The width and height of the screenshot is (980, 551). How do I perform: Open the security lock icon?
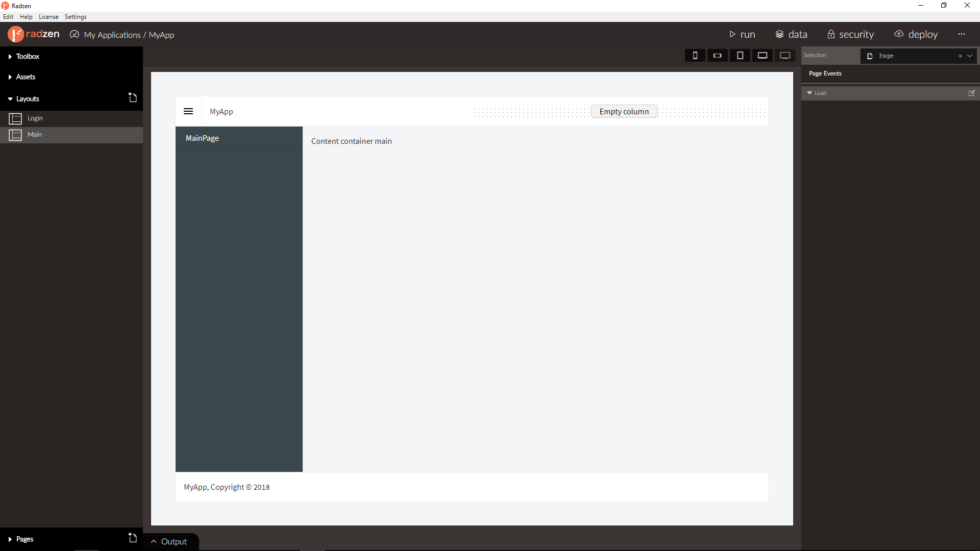click(x=831, y=34)
